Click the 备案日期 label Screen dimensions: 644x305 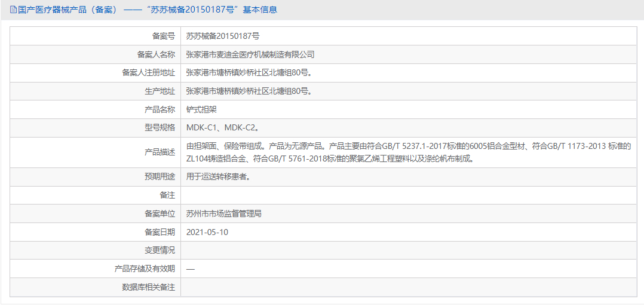[x=160, y=232]
